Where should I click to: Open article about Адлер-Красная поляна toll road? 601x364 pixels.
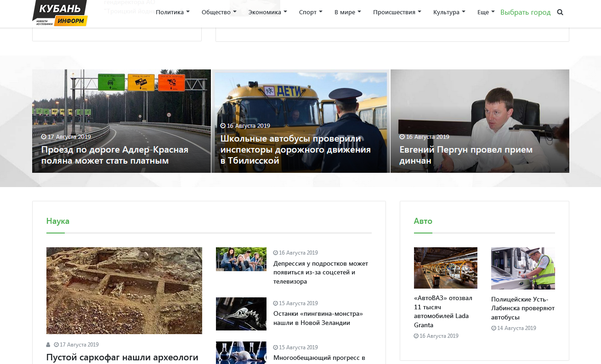[115, 155]
